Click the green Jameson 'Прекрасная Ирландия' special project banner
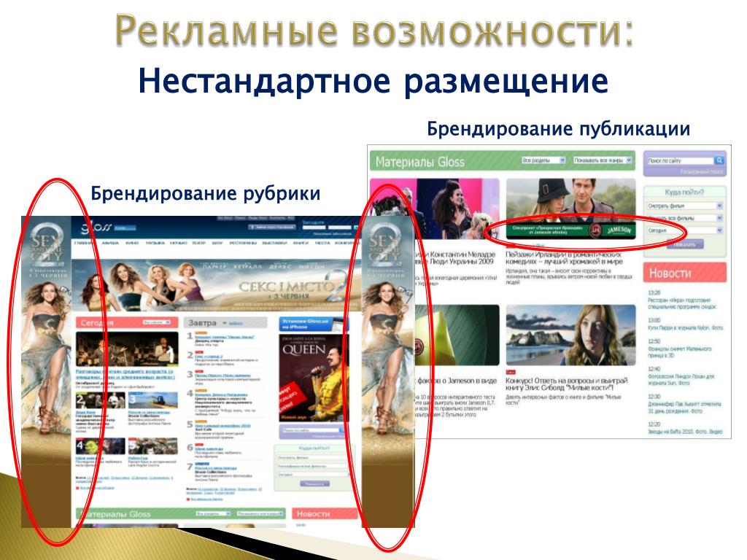 click(570, 231)
